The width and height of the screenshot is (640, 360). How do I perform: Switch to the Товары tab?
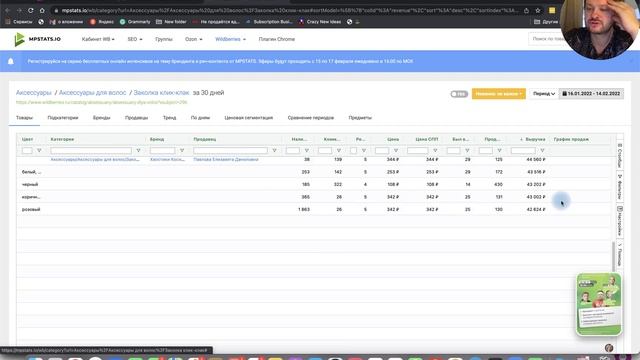[x=24, y=118]
